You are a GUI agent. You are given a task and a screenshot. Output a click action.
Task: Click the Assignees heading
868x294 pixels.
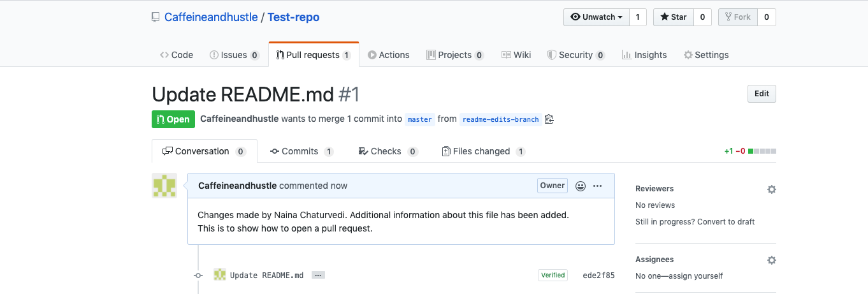click(x=655, y=260)
